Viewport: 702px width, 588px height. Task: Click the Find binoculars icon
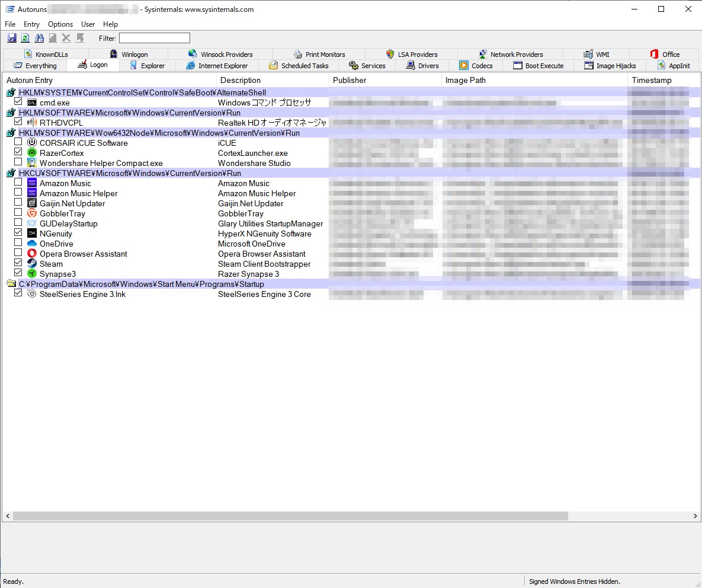pos(40,38)
